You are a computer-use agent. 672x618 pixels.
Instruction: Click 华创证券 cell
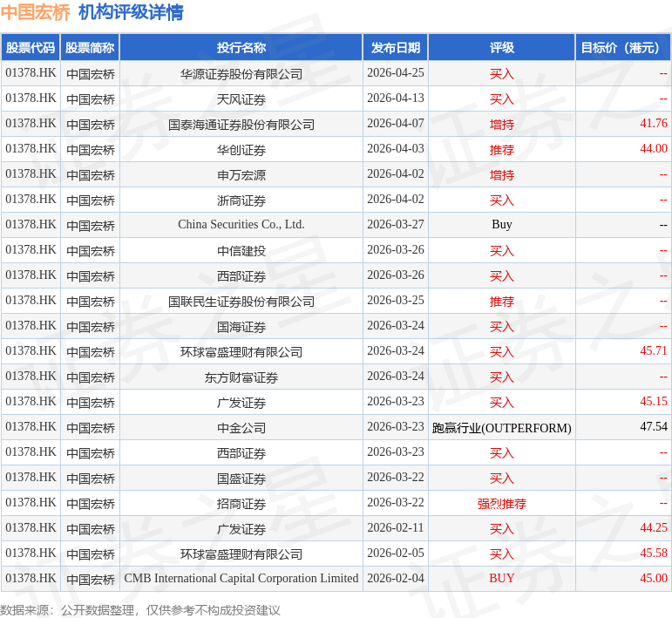click(x=241, y=150)
